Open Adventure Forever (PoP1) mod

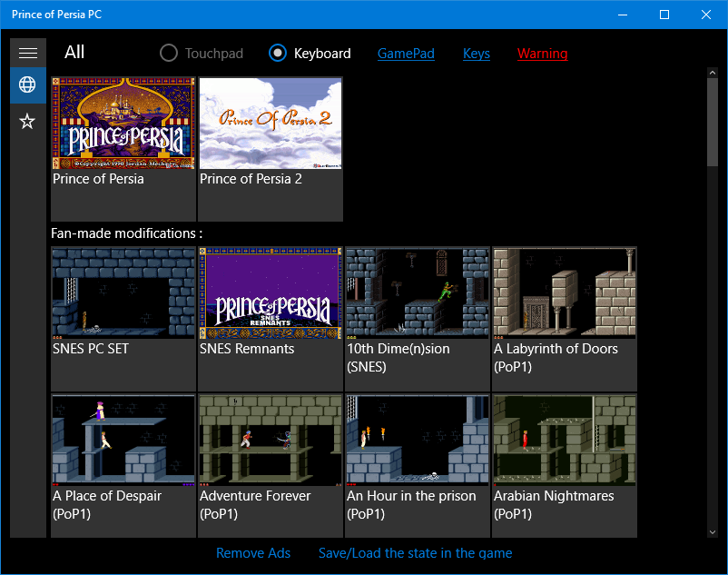[x=270, y=441]
